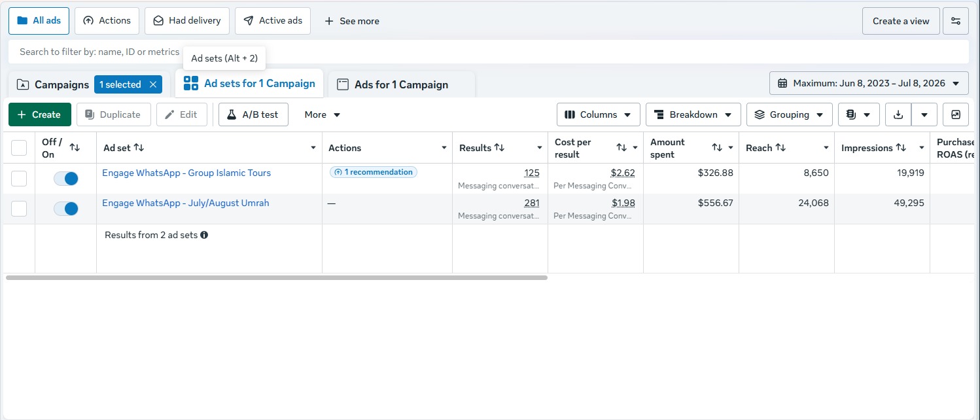Open the Columns dropdown
The image size is (980, 420).
pos(598,114)
